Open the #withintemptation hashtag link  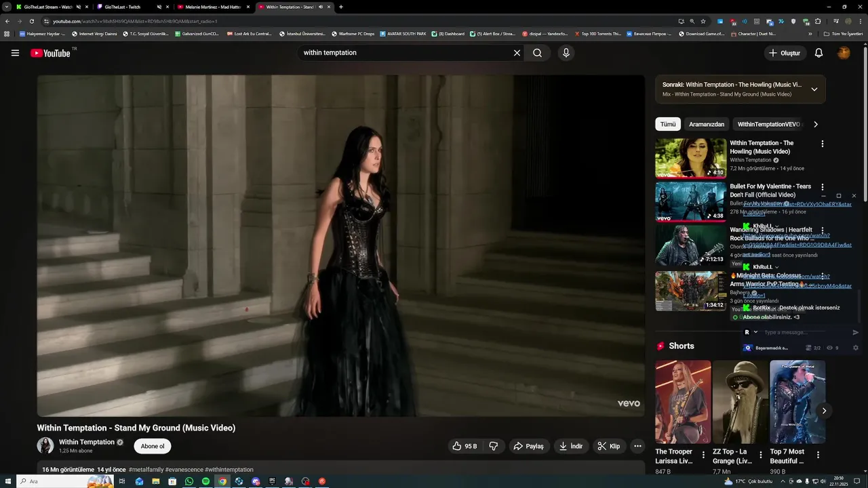coord(229,469)
